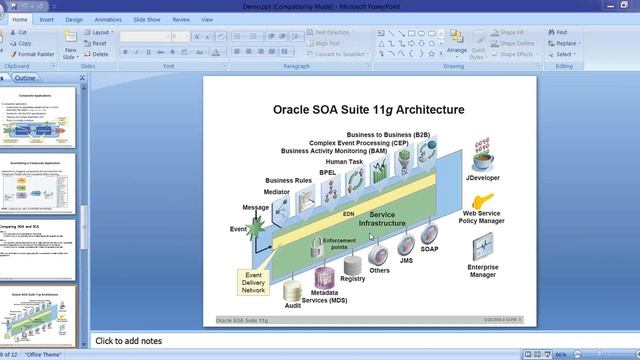Open the Select dropdown
The width and height of the screenshot is (640, 360).
[562, 54]
